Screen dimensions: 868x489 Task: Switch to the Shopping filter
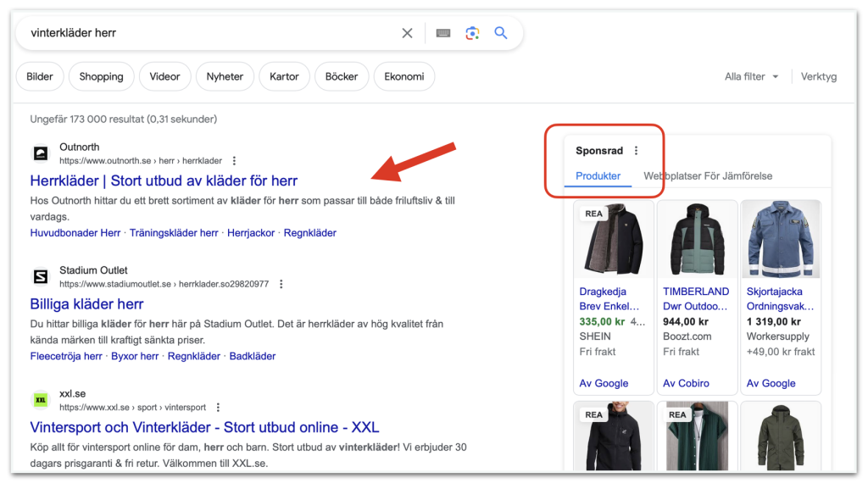[x=102, y=76]
